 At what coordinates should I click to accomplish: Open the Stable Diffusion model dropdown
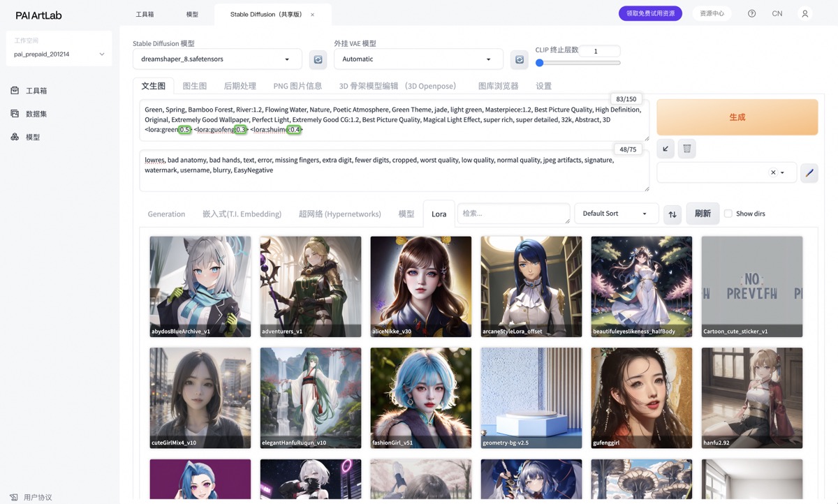tap(218, 59)
